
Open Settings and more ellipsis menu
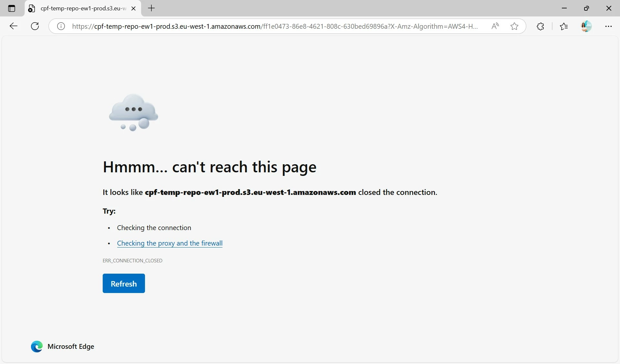[x=608, y=26]
